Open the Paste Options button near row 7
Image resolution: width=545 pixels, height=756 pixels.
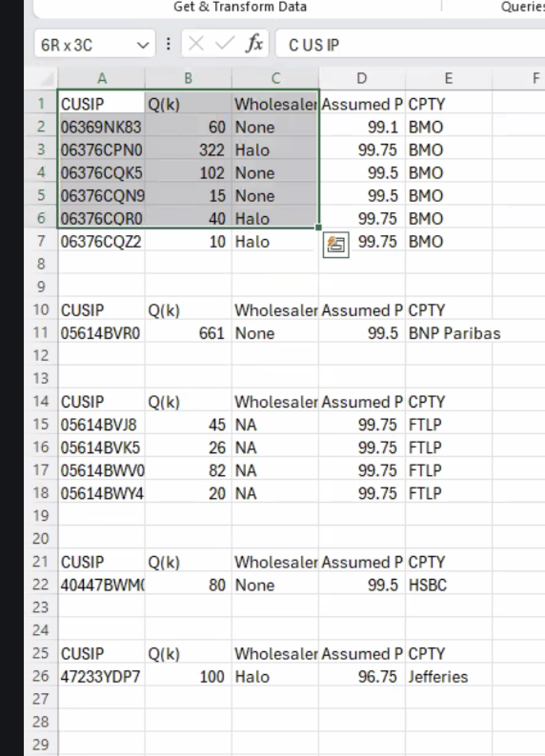[336, 245]
